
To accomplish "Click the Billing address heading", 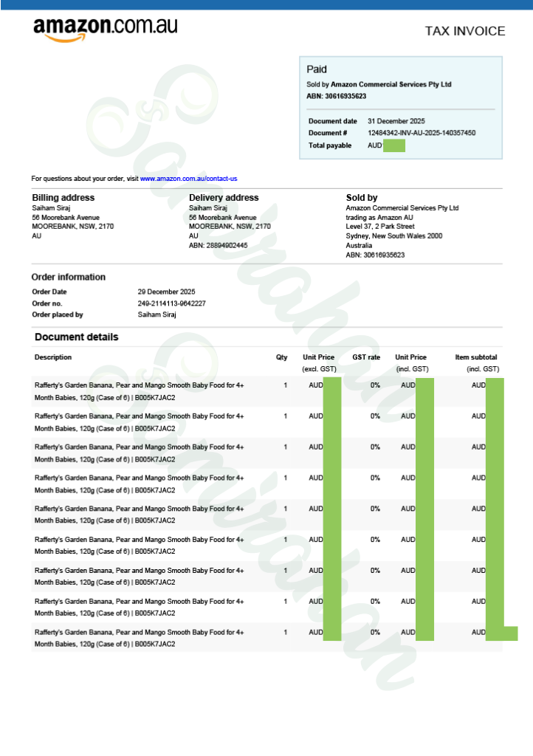I will coord(63,198).
